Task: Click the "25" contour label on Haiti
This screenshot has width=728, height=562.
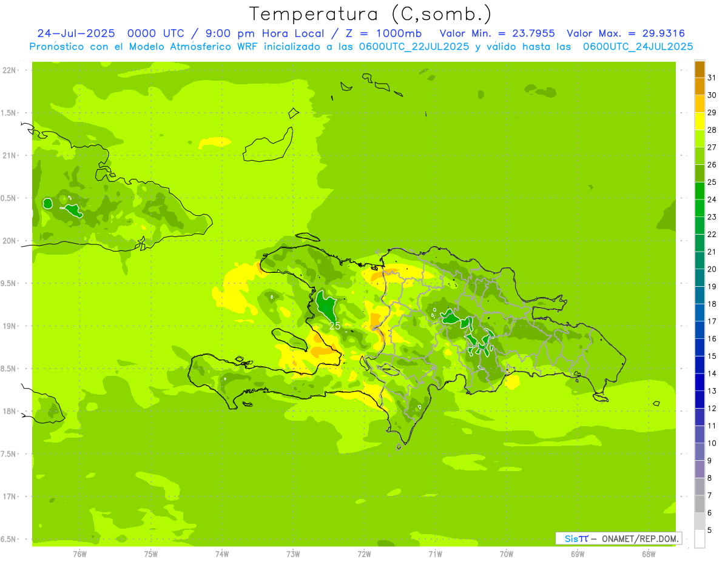Action: tap(335, 326)
